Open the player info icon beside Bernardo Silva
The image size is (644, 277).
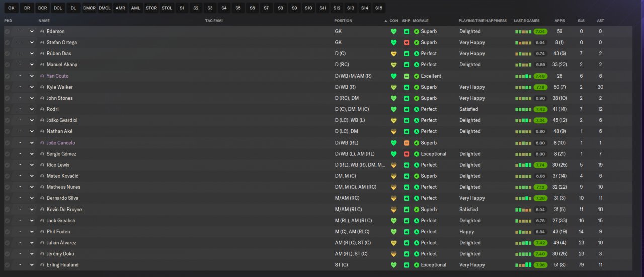pyautogui.click(x=42, y=198)
